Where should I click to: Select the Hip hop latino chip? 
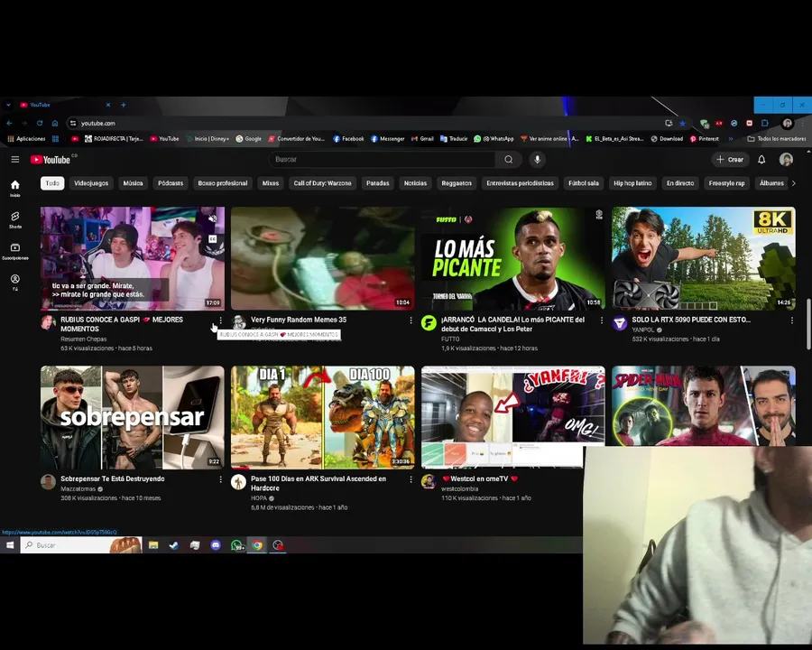pyautogui.click(x=632, y=183)
